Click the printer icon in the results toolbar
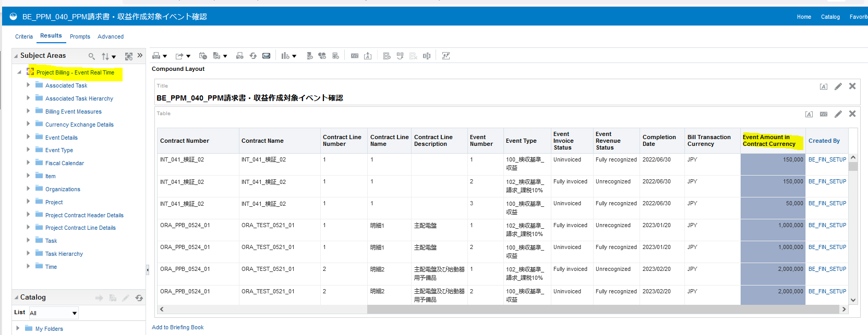Viewport: 868px width, 335px height. [x=156, y=56]
